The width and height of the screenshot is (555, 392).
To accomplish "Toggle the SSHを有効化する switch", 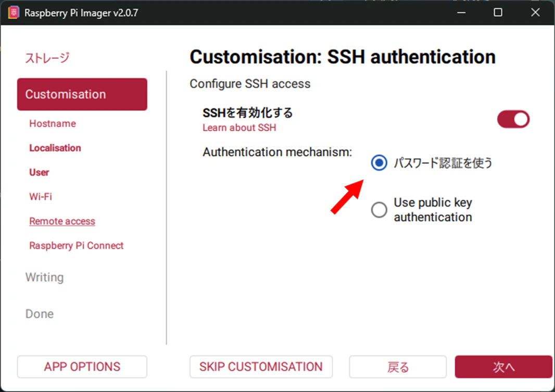I will coord(513,119).
